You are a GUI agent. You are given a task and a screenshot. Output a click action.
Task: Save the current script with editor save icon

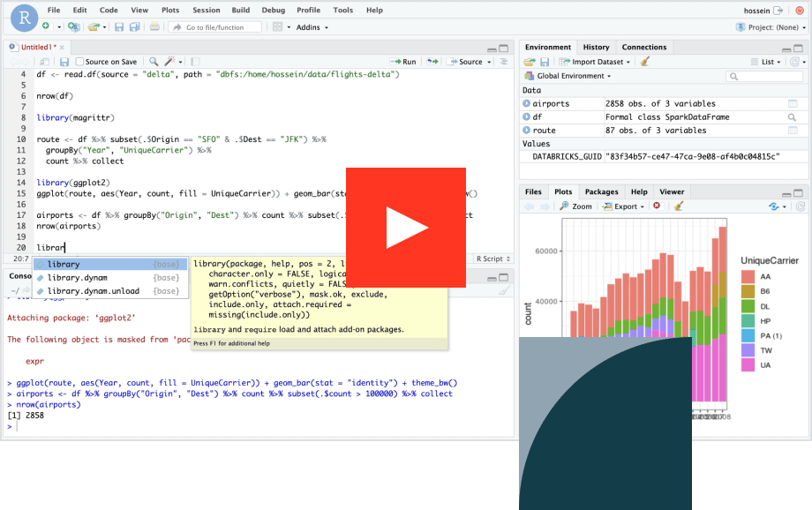[64, 62]
